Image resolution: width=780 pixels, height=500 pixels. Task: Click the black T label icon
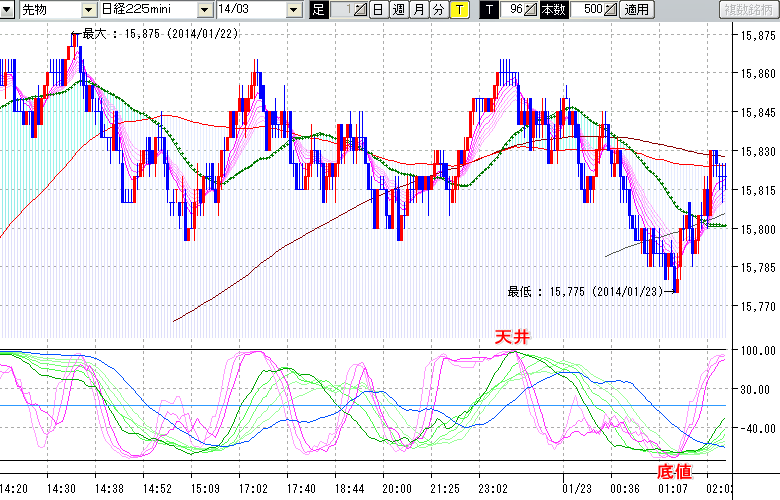(x=489, y=10)
